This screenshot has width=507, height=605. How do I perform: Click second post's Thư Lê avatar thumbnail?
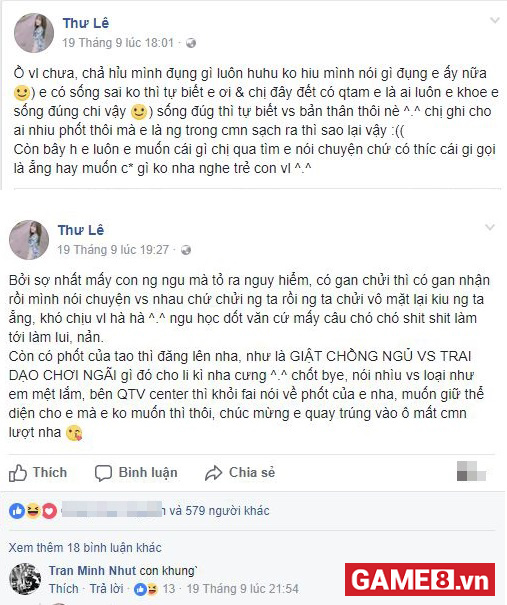[x=29, y=240]
